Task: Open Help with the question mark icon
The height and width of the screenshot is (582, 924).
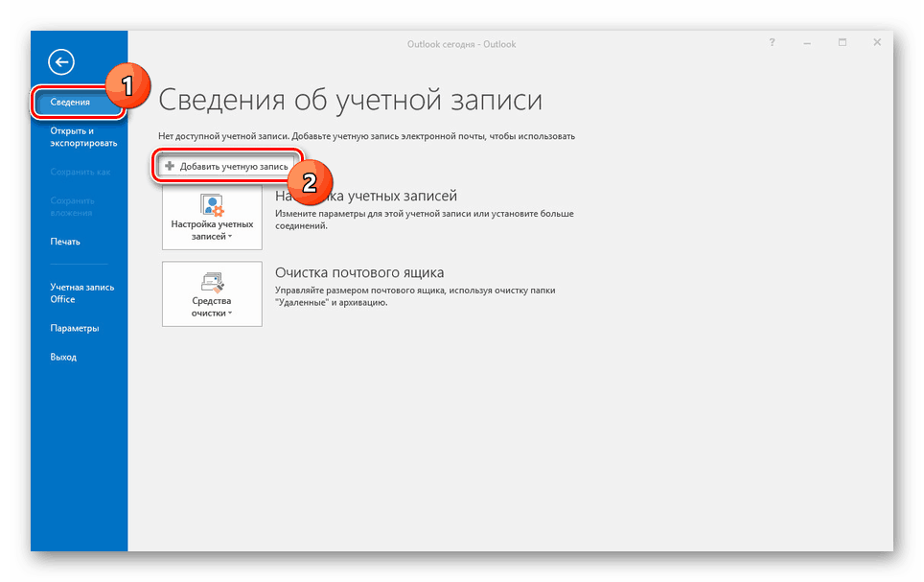Action: pos(772,42)
